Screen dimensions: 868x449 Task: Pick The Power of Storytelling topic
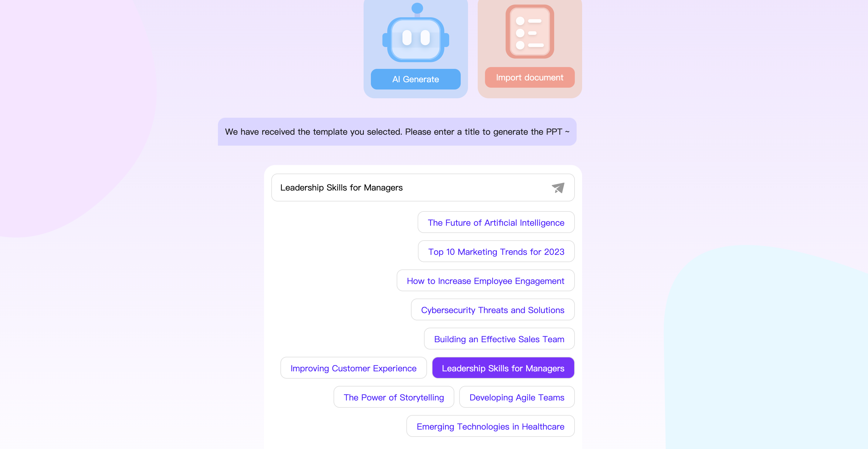394,397
